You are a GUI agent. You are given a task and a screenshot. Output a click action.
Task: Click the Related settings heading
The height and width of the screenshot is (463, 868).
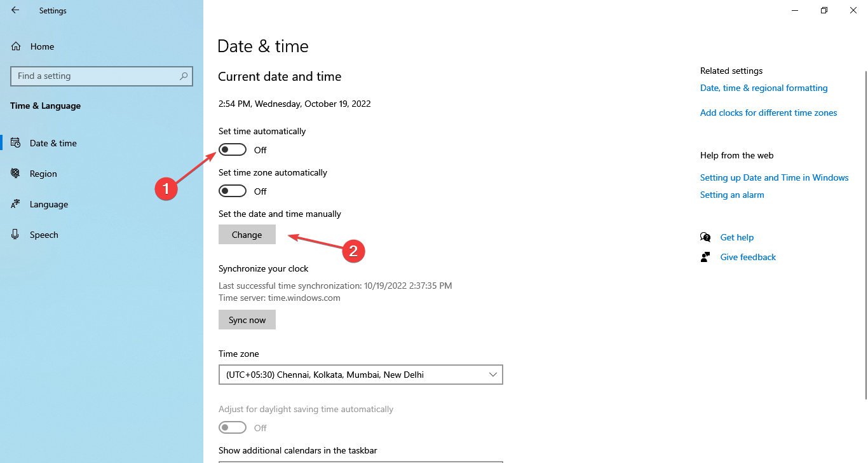pyautogui.click(x=731, y=71)
